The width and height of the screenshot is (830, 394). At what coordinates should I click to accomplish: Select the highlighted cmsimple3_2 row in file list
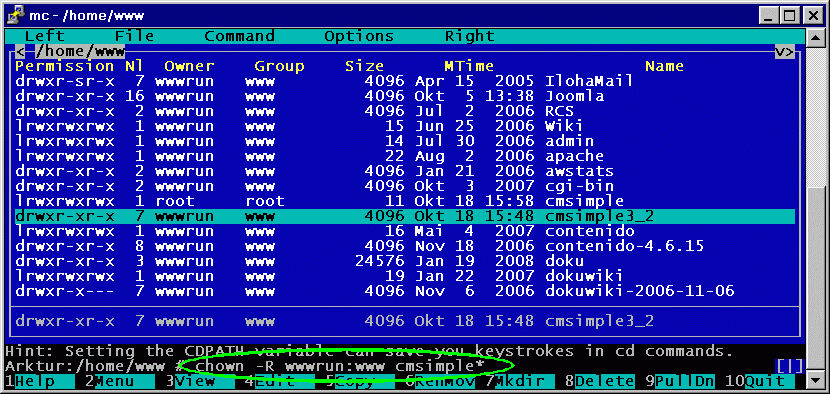tap(404, 216)
